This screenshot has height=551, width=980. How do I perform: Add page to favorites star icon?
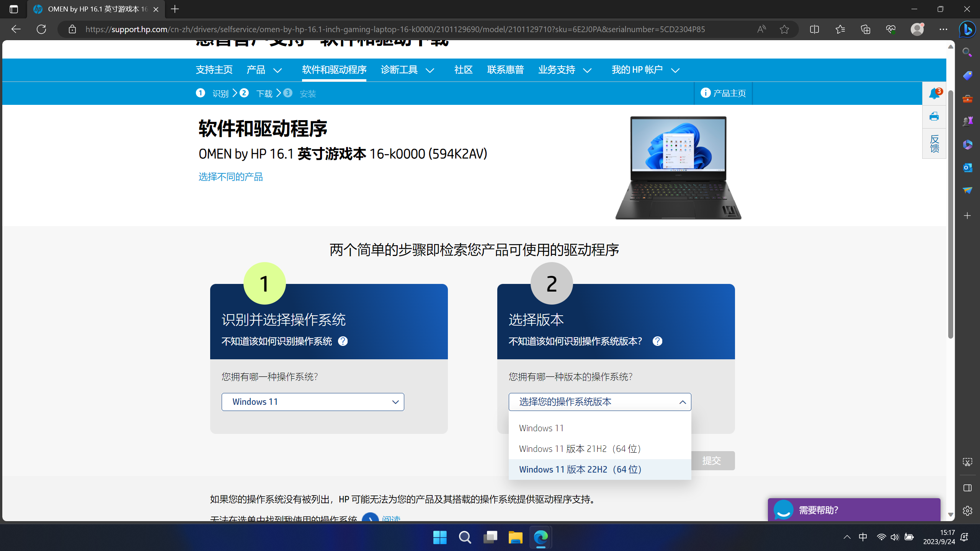pos(784,29)
